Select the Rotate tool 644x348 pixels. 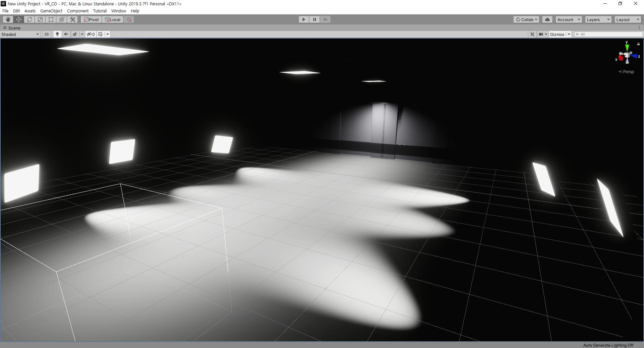pos(30,19)
